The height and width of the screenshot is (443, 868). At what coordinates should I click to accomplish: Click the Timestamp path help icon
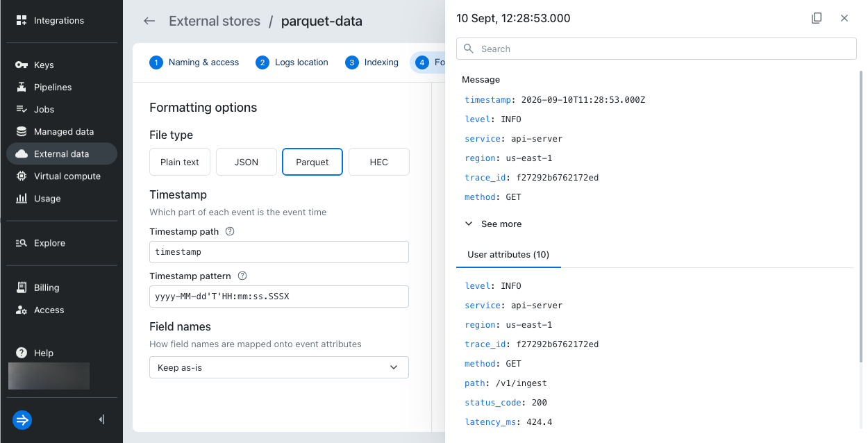coord(230,231)
